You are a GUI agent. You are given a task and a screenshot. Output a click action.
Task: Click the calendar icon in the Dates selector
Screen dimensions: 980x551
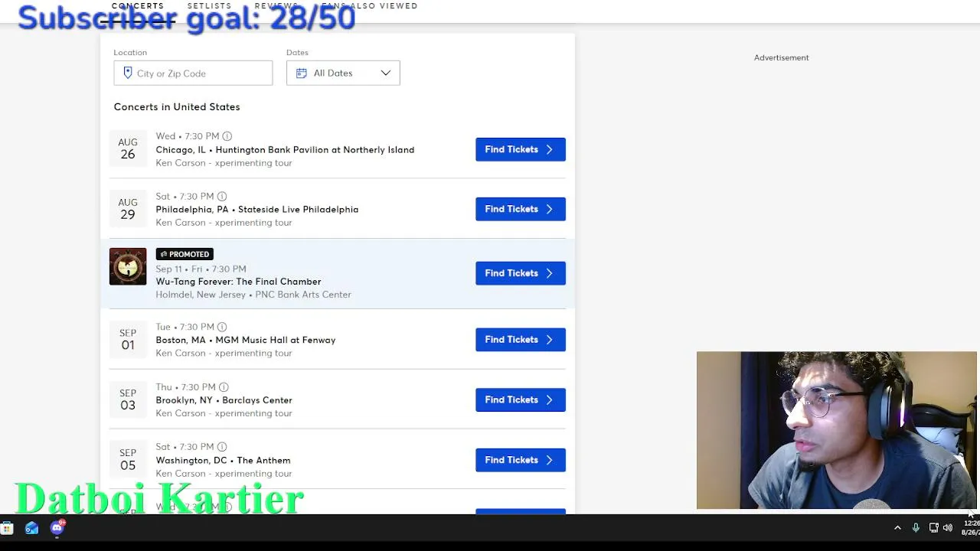(x=302, y=73)
